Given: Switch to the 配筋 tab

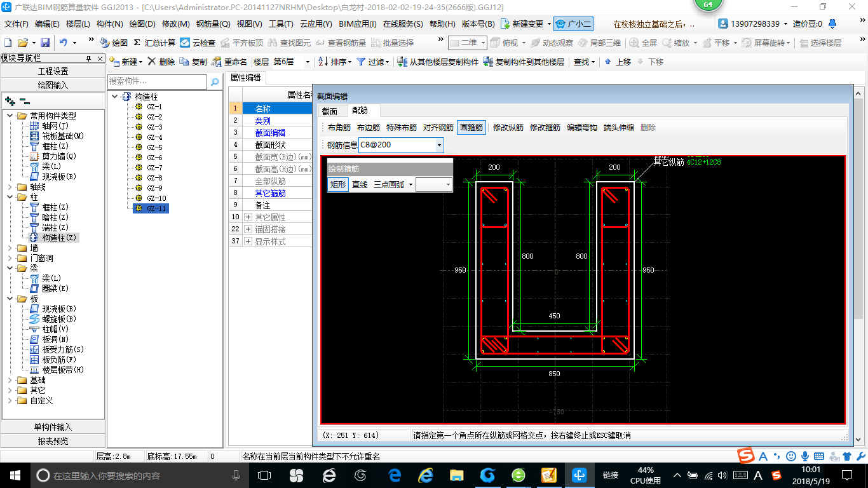Looking at the screenshot, I should click(x=360, y=111).
